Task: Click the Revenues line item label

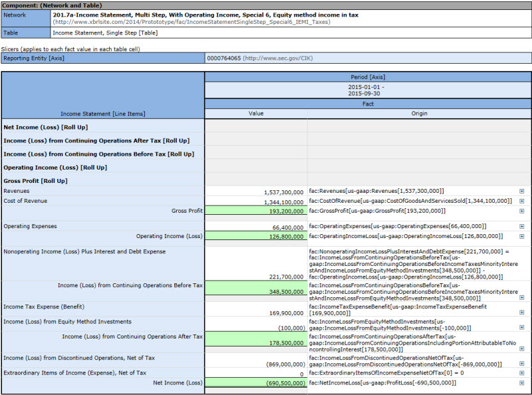Action: pos(16,191)
